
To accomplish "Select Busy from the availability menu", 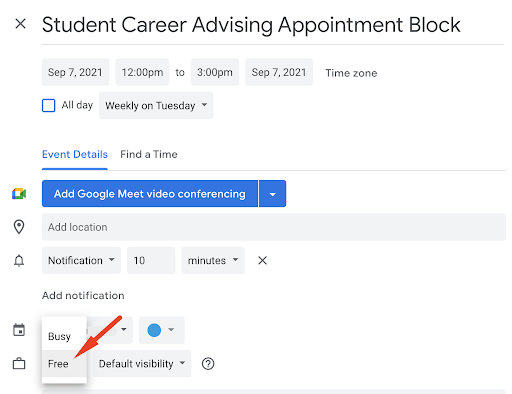I will [x=64, y=336].
